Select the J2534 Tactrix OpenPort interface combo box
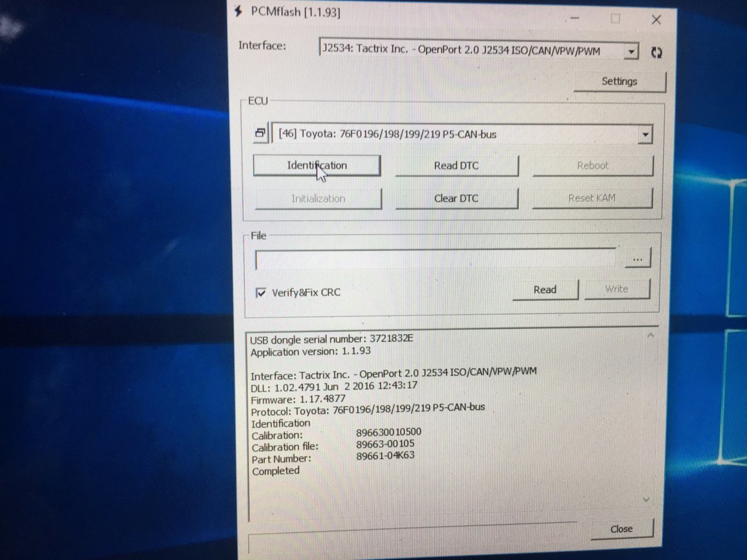The width and height of the screenshot is (747, 560). pyautogui.click(x=479, y=50)
